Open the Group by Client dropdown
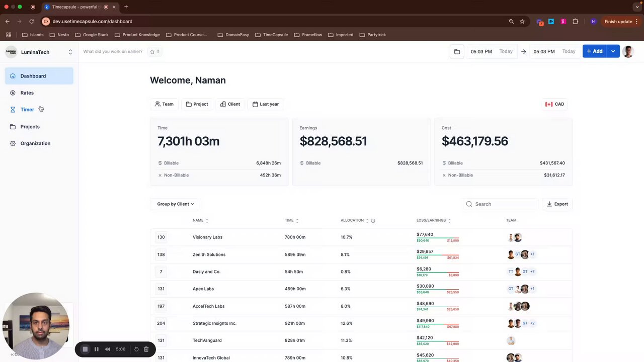 tap(175, 204)
